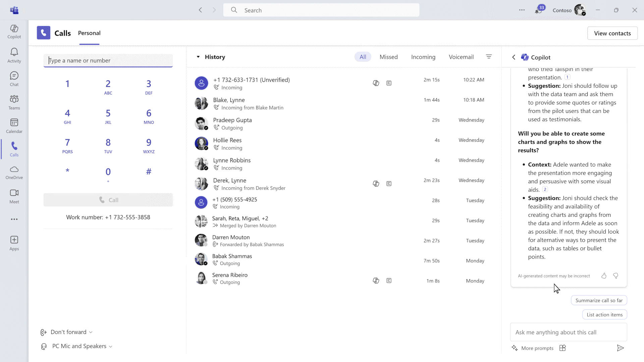Screen dimensions: 644x362
Task: Open the prompt library icon beside More prompts
Action: [562, 348]
